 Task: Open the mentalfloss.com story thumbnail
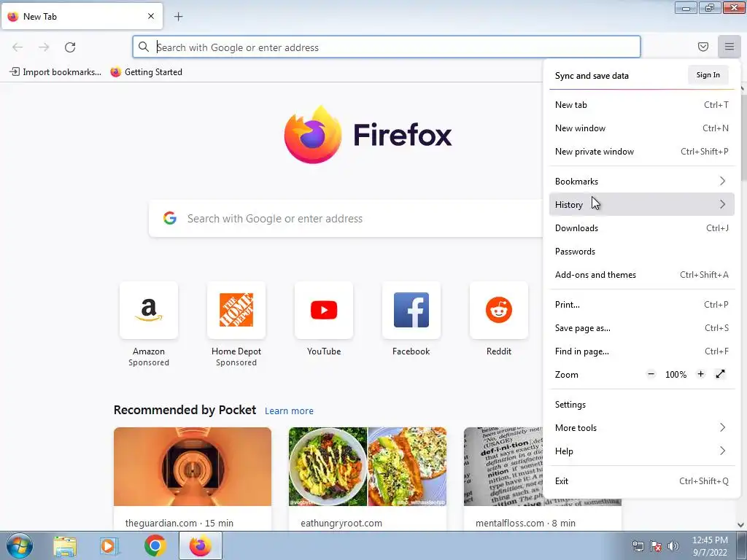coord(503,467)
